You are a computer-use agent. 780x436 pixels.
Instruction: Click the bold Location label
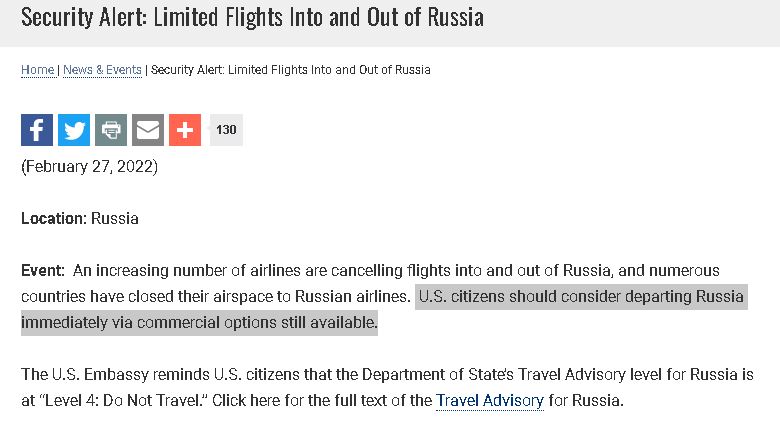(x=53, y=218)
